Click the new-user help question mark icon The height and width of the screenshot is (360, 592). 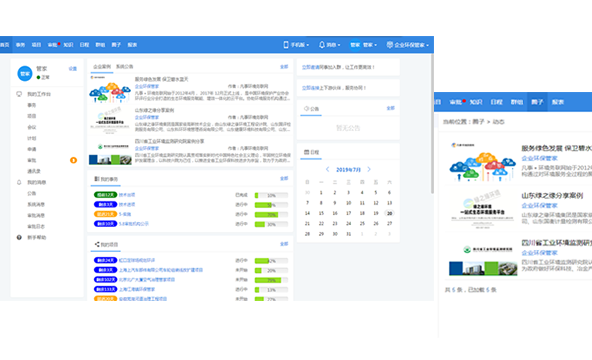19,237
